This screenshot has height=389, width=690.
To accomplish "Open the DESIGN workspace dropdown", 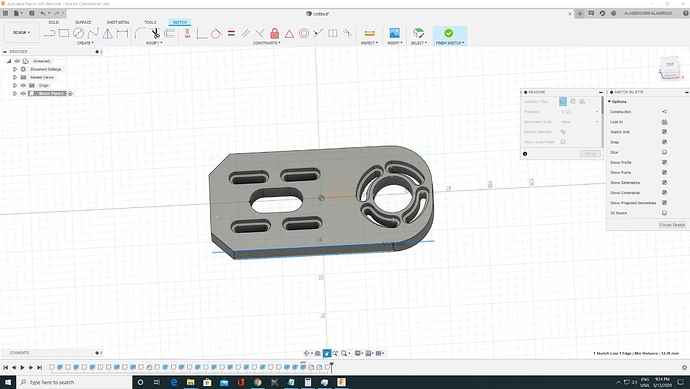I will click(x=22, y=33).
